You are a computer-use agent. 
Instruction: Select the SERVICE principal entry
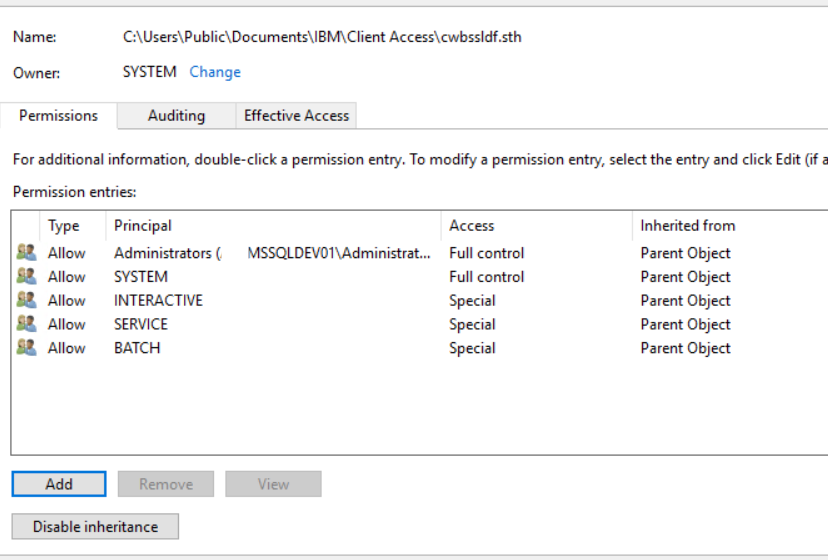[141, 324]
